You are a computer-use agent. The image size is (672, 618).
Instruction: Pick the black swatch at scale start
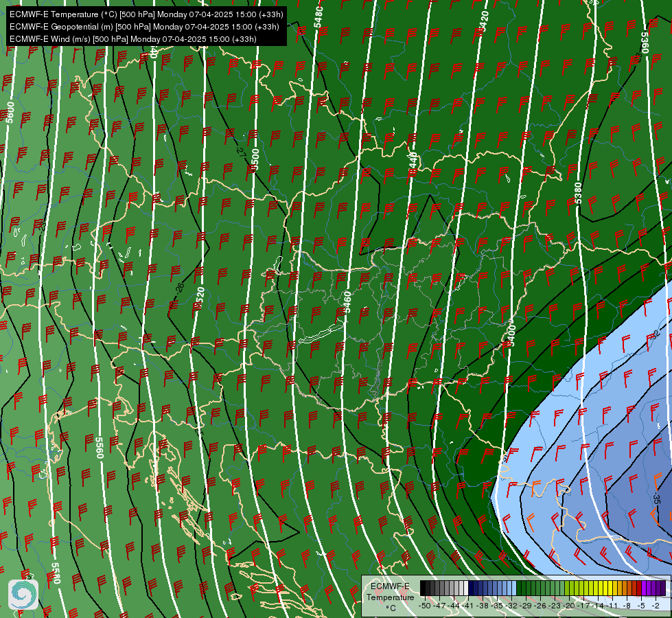[x=423, y=588]
